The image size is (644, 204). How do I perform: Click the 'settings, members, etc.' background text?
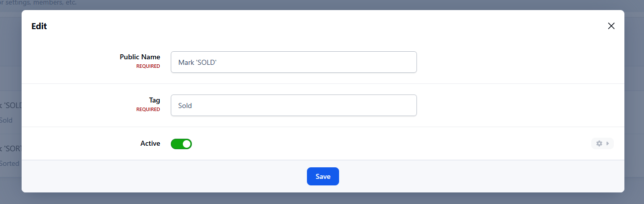(40, 3)
